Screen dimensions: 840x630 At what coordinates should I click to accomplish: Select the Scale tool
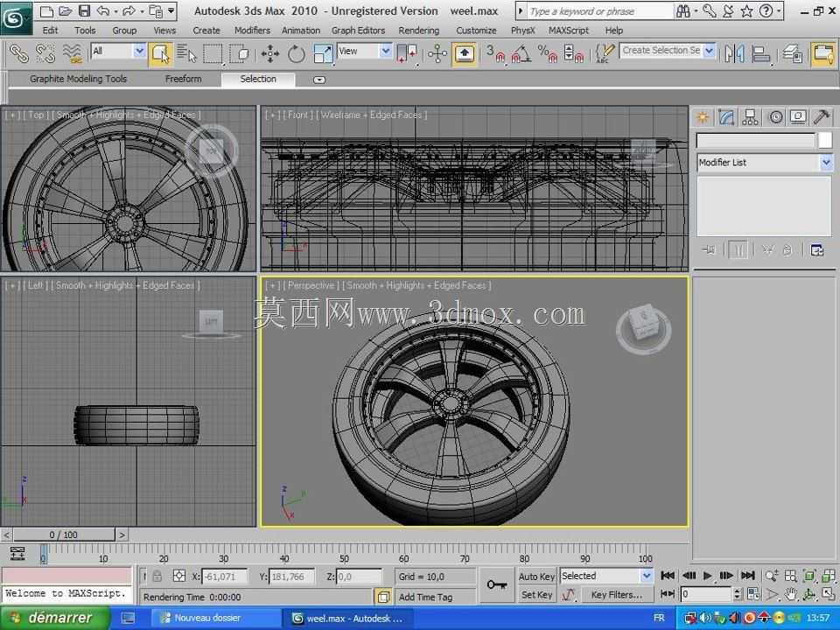tap(323, 53)
